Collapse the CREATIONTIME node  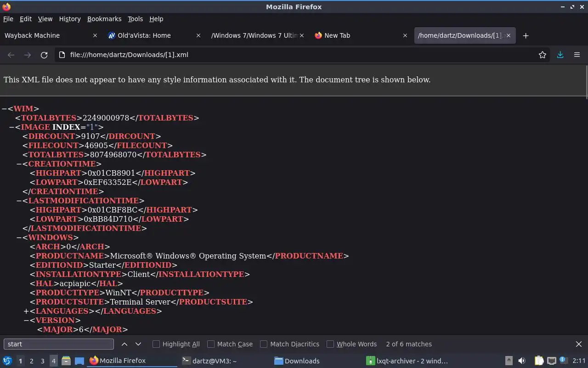pyautogui.click(x=19, y=164)
